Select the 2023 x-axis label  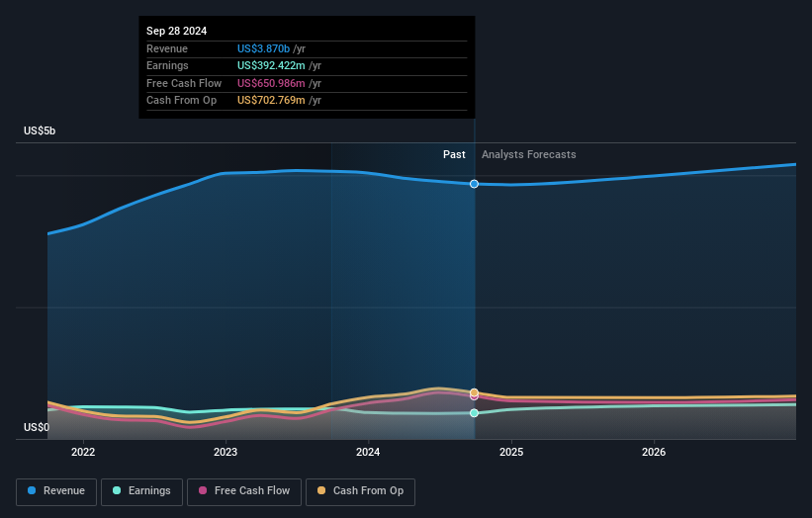tap(226, 452)
